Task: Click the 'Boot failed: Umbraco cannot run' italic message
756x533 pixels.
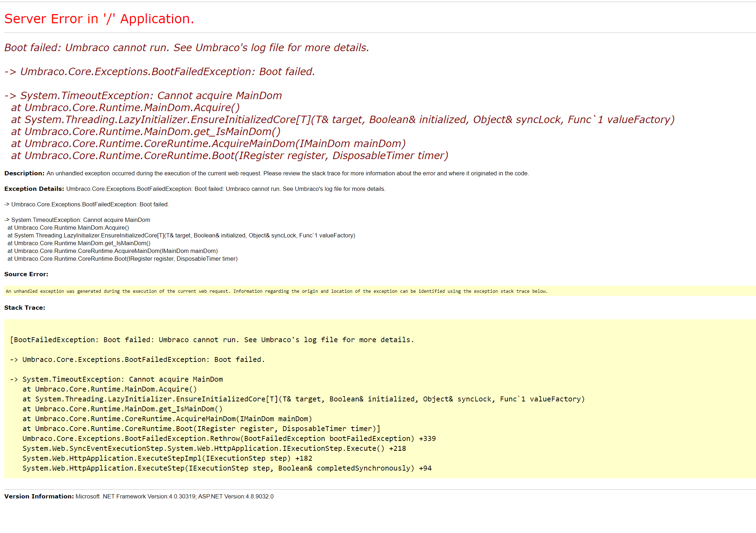Action: tap(186, 48)
